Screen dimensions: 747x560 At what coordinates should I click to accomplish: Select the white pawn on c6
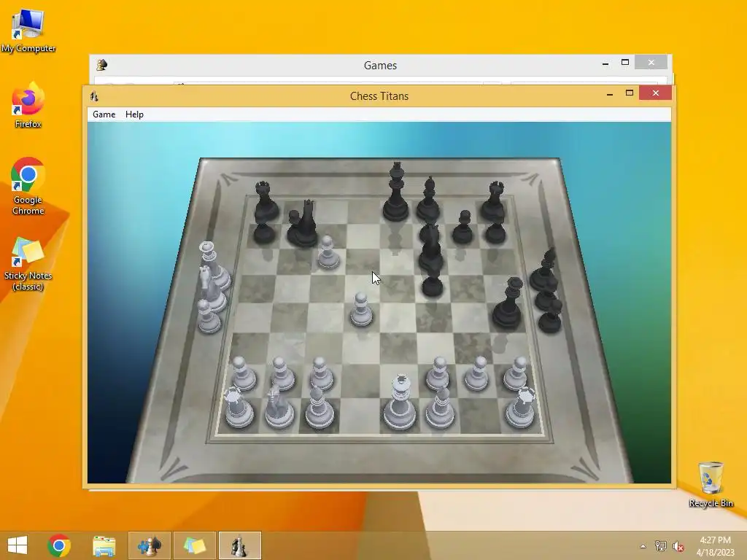click(x=328, y=252)
